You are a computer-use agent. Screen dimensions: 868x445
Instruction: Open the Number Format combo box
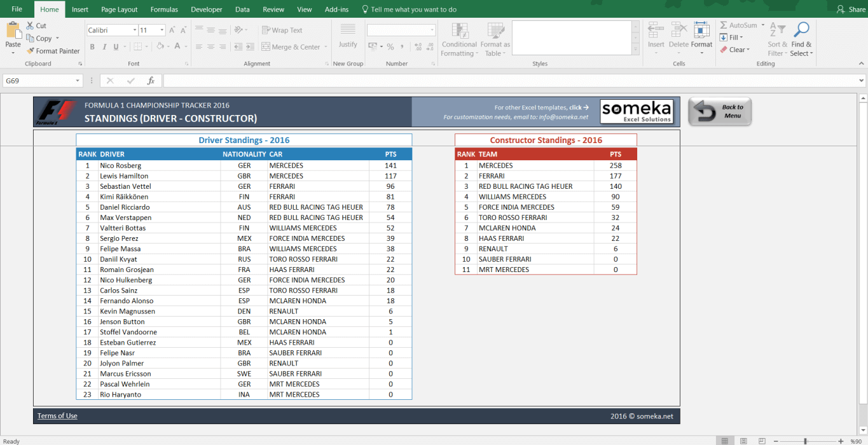[x=401, y=30]
